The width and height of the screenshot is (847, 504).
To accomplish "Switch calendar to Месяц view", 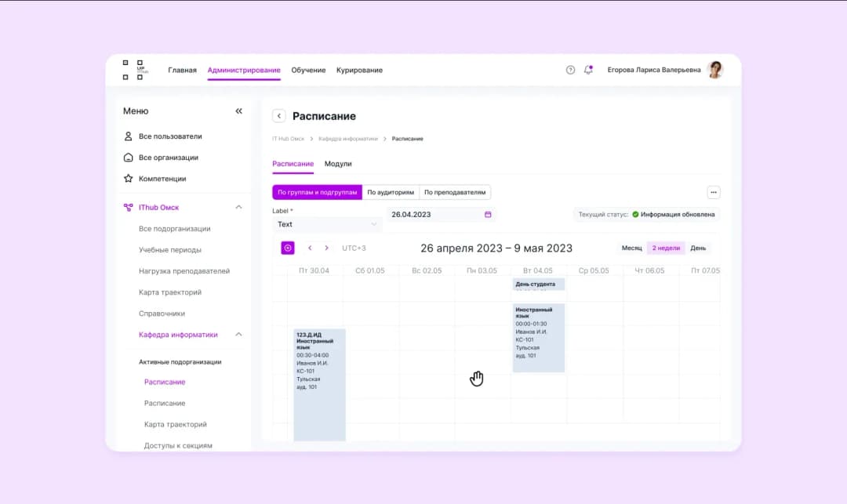I will 631,248.
